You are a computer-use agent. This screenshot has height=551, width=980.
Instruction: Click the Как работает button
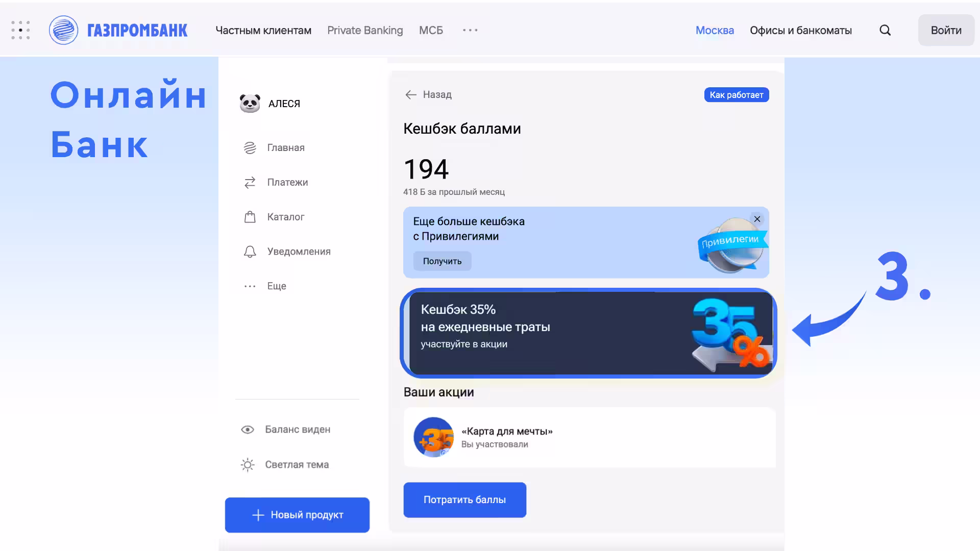[737, 95]
